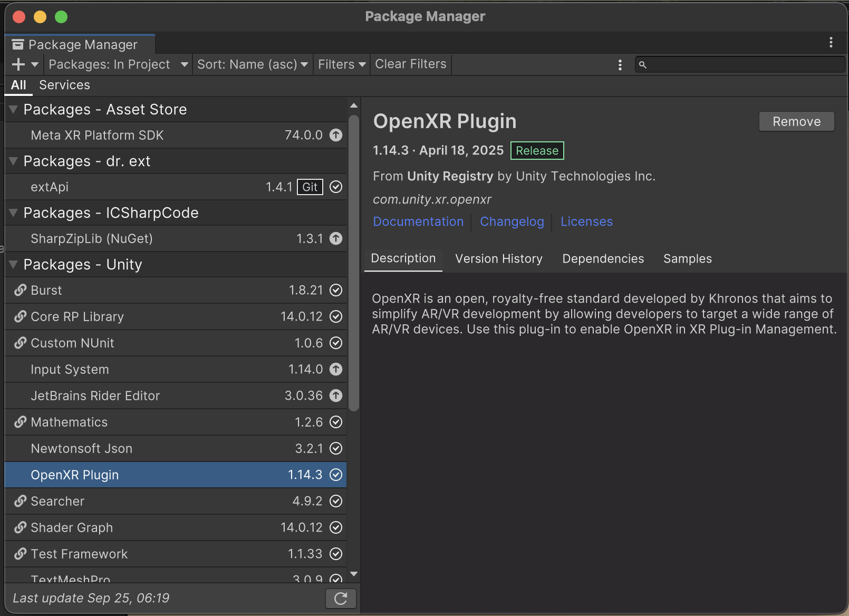Select SharpZipLib (NuGet) package
Screen dimensions: 849x616
click(176, 239)
